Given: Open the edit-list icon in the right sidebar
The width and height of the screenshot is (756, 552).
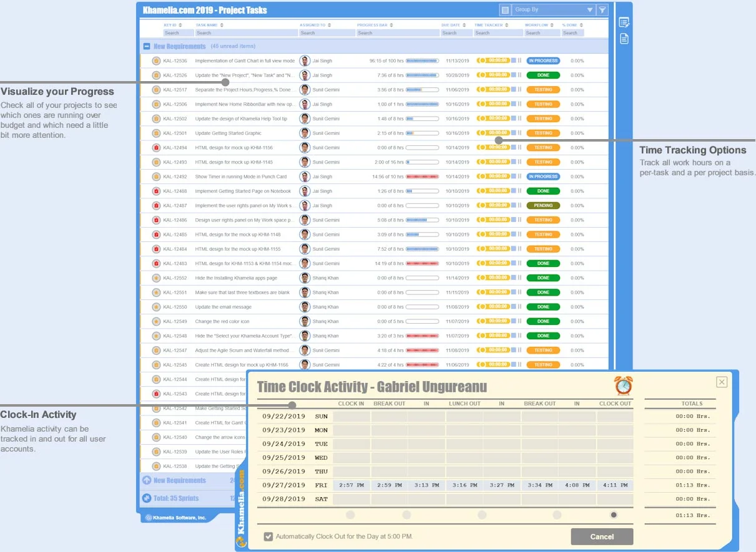Looking at the screenshot, I should click(x=623, y=22).
